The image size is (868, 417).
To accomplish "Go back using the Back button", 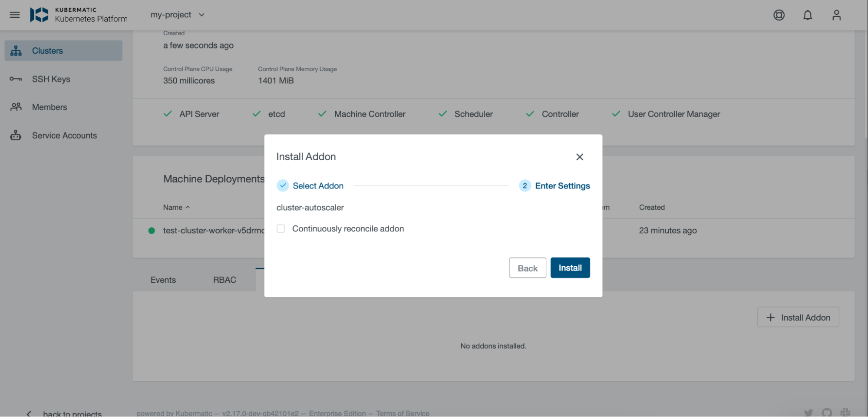I will 527,268.
